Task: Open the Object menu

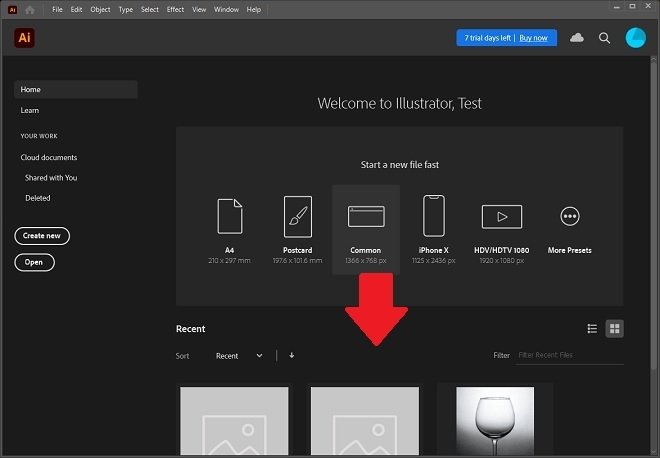Action: tap(100, 9)
